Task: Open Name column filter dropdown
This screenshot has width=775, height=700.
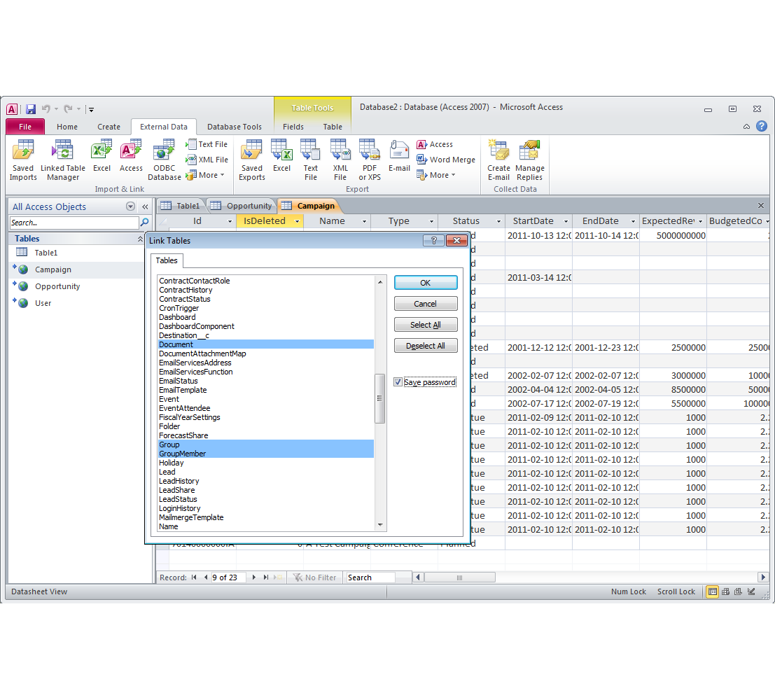Action: pos(364,221)
